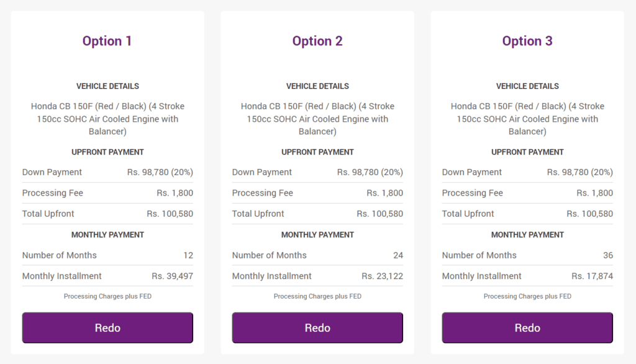This screenshot has height=364, width=636.
Task: Click the Redo button under Option 2
Action: tap(317, 327)
